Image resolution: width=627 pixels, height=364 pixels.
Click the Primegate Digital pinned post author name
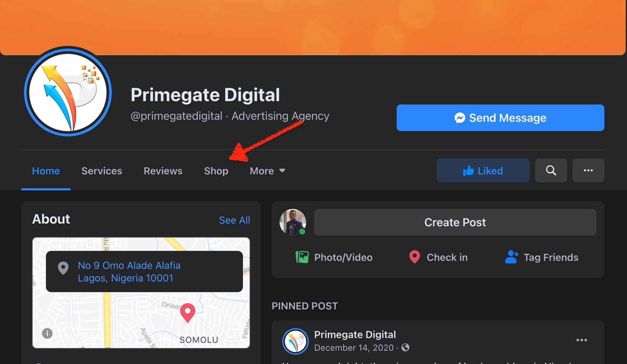(355, 334)
